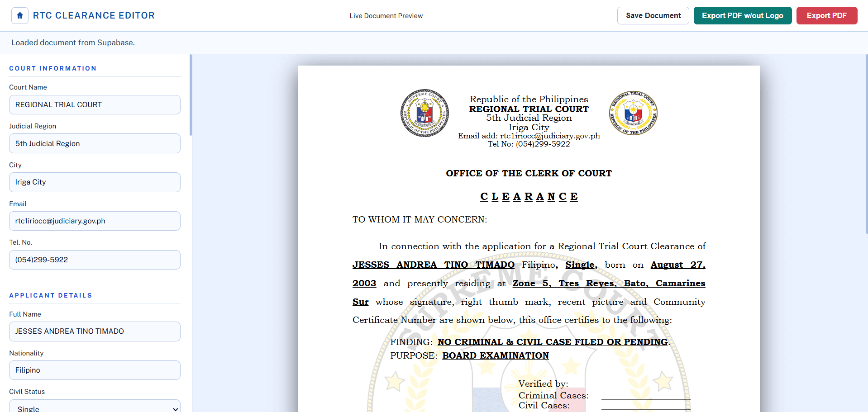
Task: Edit the Court Name field
Action: click(x=95, y=104)
